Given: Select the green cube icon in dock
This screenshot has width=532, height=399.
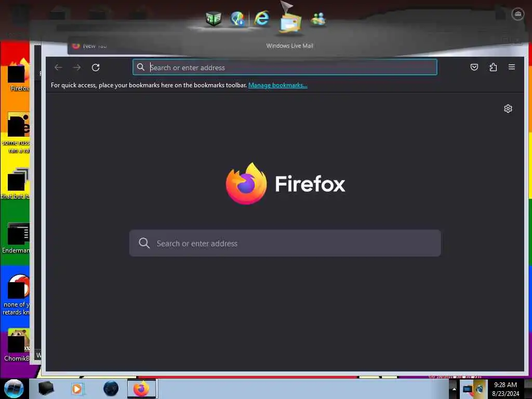Looking at the screenshot, I should coord(214,19).
